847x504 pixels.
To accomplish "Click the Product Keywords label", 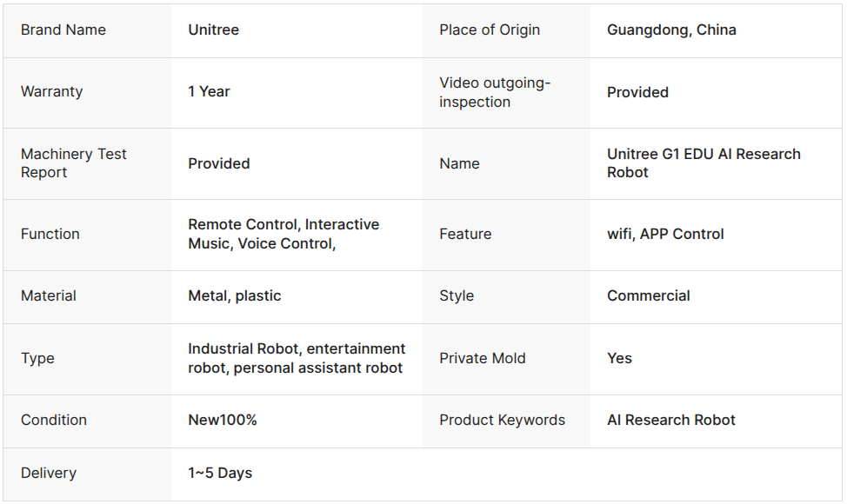I will click(502, 420).
